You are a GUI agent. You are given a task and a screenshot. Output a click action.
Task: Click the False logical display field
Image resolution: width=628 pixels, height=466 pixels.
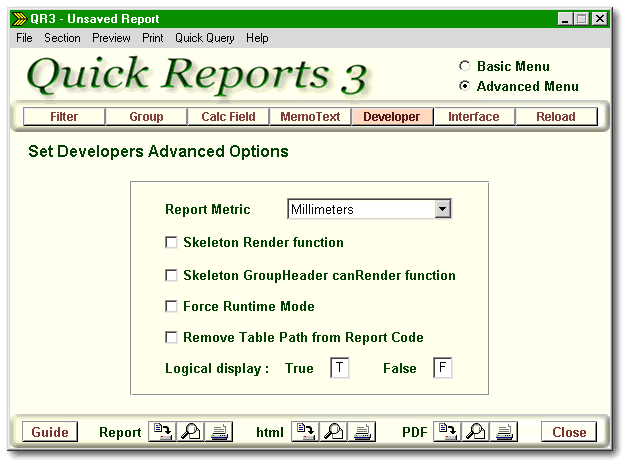tap(443, 368)
